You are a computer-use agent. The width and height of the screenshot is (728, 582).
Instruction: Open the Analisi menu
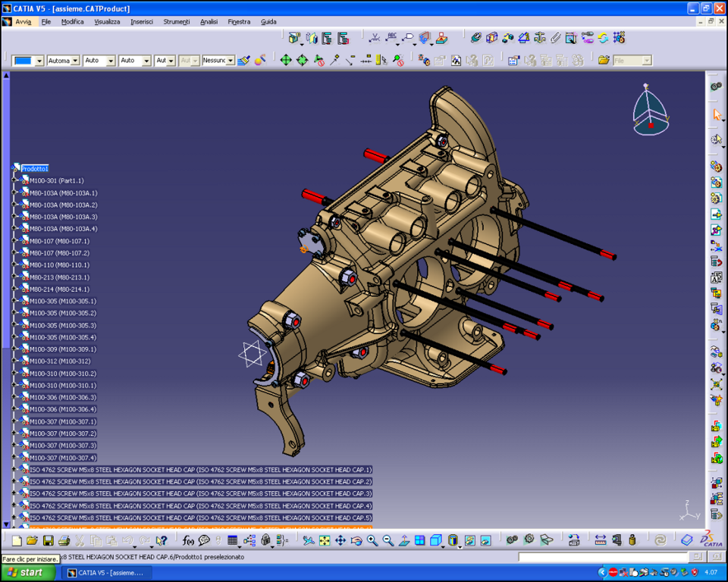[209, 22]
